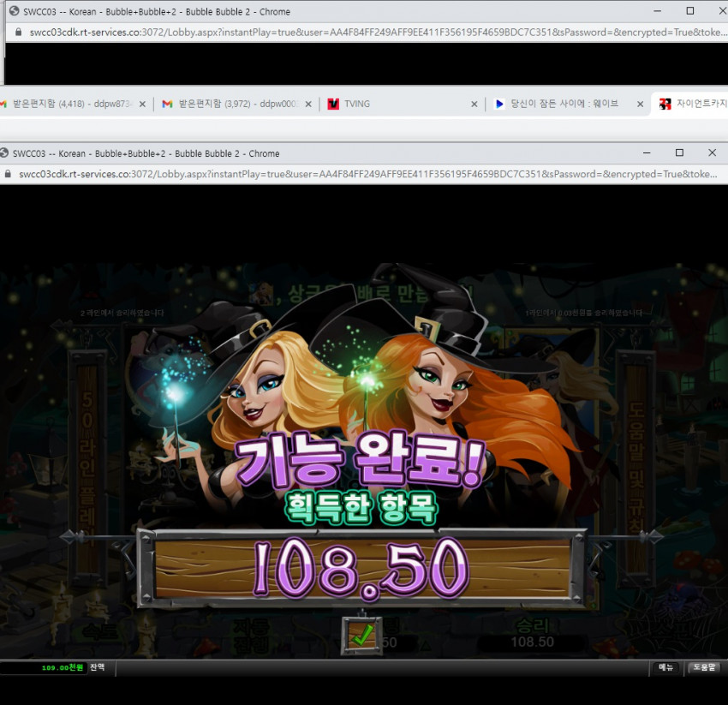Click the TVING tab favicon
Image resolution: width=728 pixels, height=705 pixels.
[x=333, y=104]
